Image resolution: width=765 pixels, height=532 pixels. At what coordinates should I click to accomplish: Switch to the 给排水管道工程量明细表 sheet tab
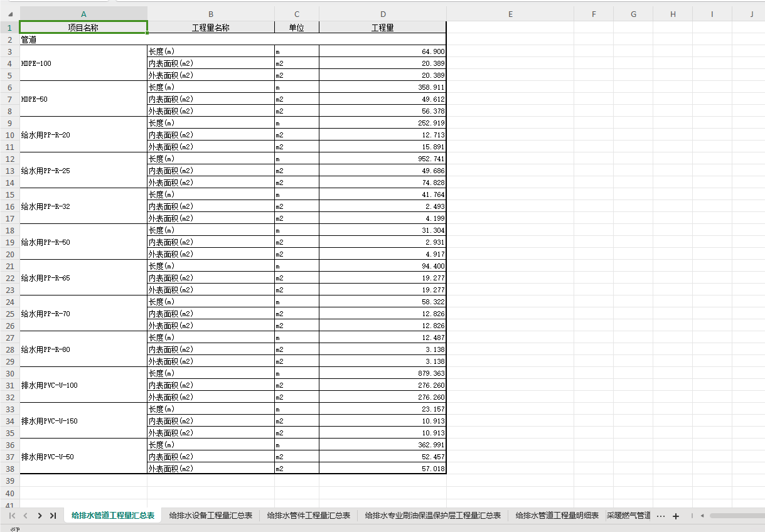click(x=557, y=516)
